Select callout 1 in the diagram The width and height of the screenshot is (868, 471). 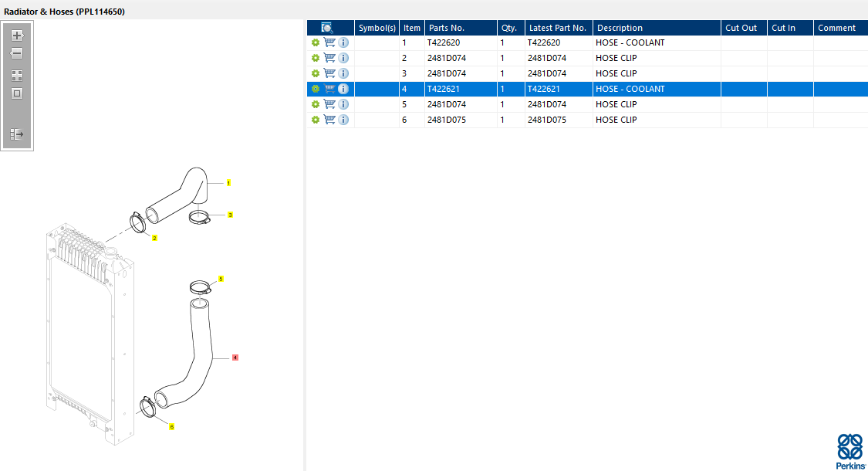tap(228, 183)
